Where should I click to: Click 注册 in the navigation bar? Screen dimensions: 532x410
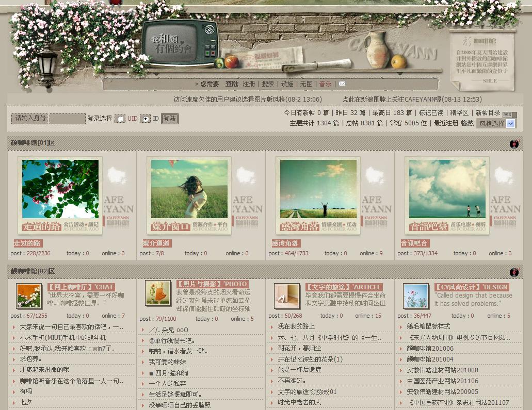(249, 84)
